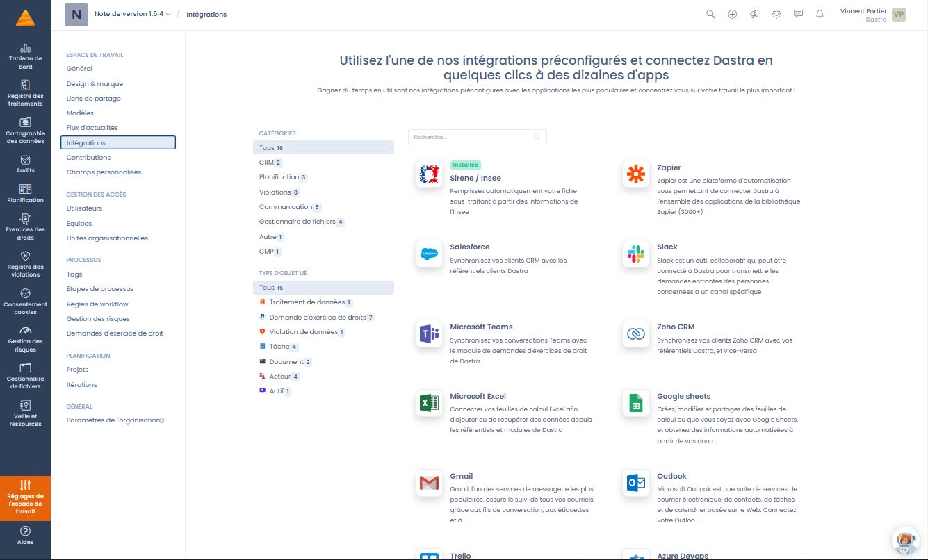Screen dimensions: 928x560
Task: Open the Sirene / Insee integration title
Action: click(x=475, y=178)
